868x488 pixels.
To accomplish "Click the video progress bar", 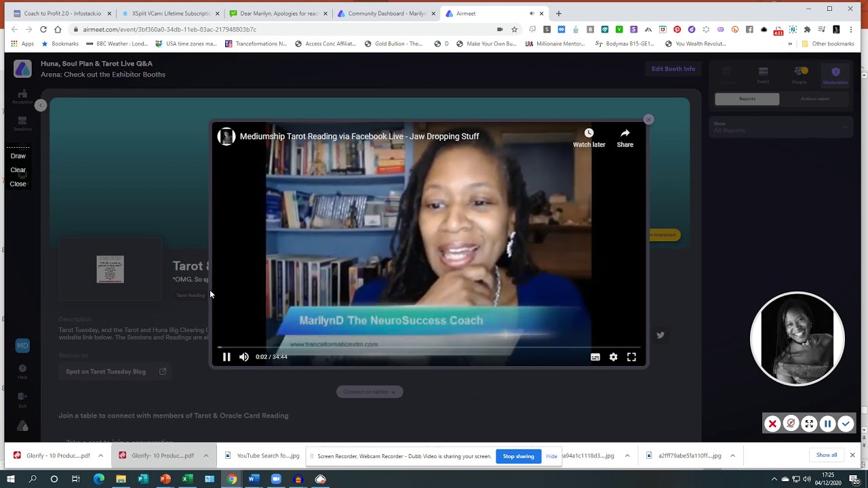I will (429, 347).
